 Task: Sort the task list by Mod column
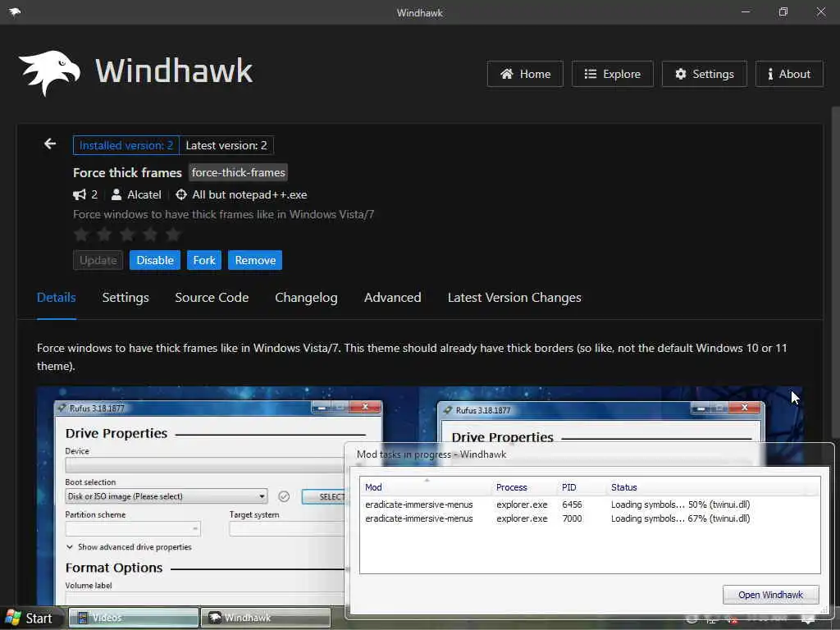(x=426, y=487)
